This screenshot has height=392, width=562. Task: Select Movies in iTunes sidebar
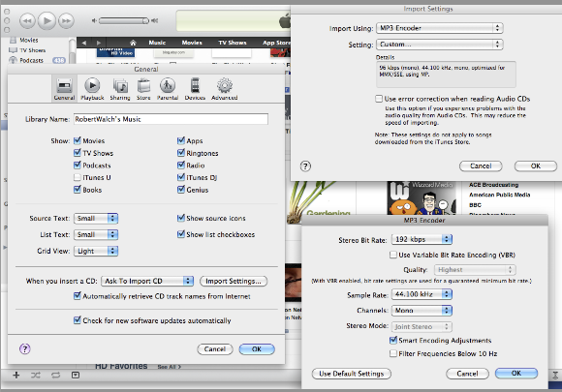click(29, 40)
